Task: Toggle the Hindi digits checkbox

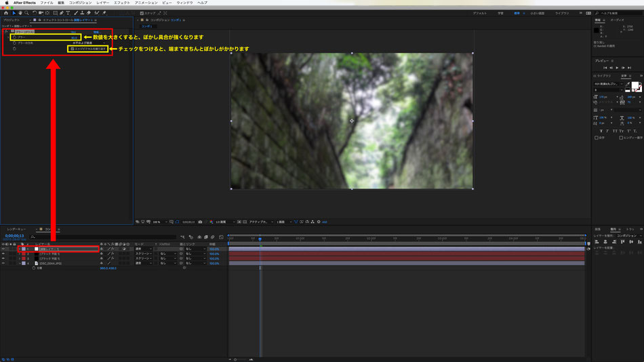Action: (x=620, y=138)
